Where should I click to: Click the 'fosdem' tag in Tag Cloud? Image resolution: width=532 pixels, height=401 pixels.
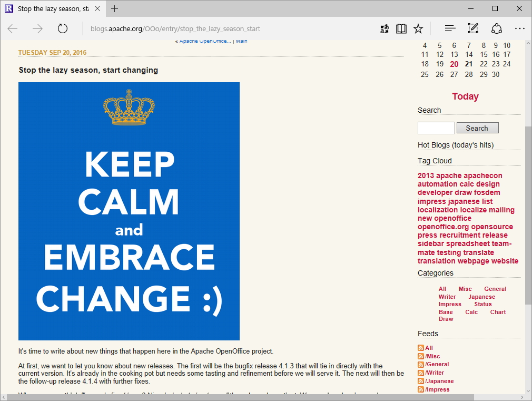pyautogui.click(x=487, y=192)
